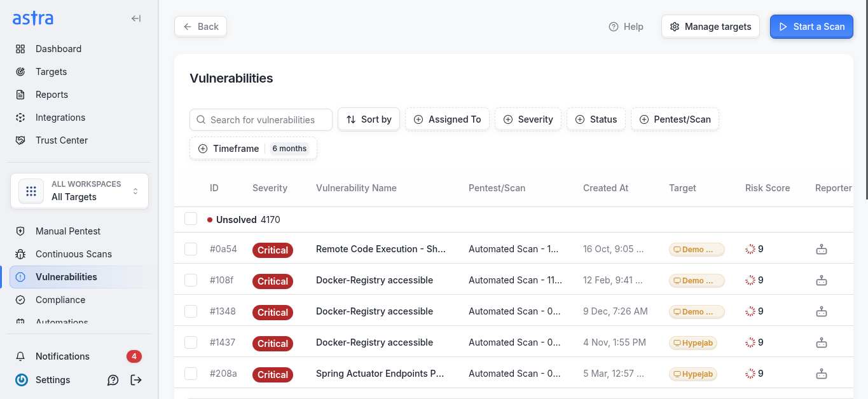Click the bot reporter icon in row #1437
The width and height of the screenshot is (868, 399).
(822, 342)
